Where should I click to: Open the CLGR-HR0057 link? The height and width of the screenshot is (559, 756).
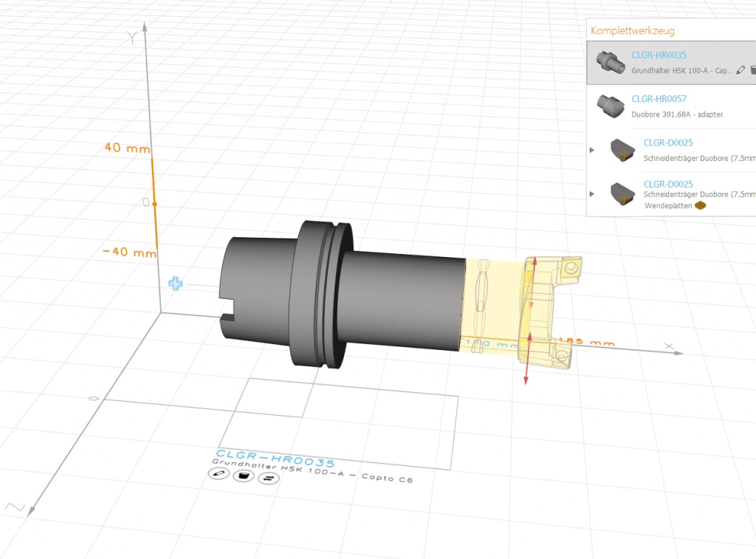(659, 99)
